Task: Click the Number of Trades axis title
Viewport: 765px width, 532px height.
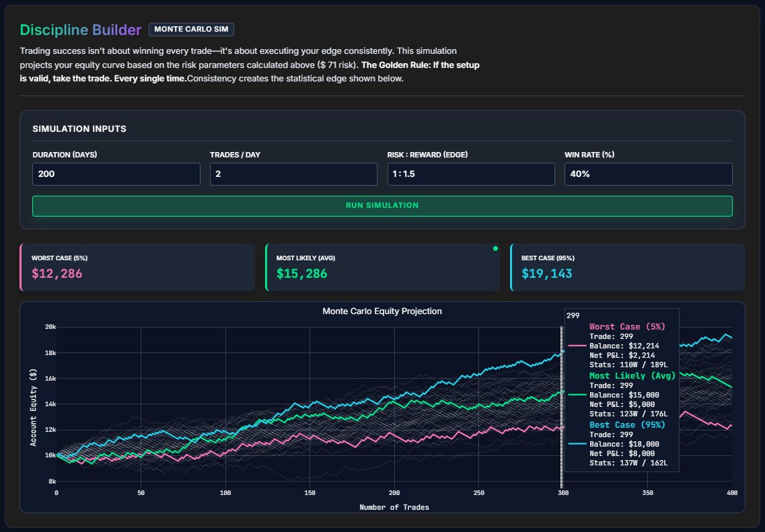Action: click(394, 507)
